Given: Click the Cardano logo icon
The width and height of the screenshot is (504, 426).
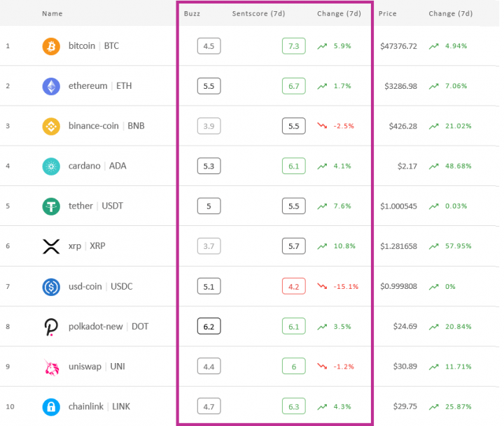Looking at the screenshot, I should click(x=51, y=166).
